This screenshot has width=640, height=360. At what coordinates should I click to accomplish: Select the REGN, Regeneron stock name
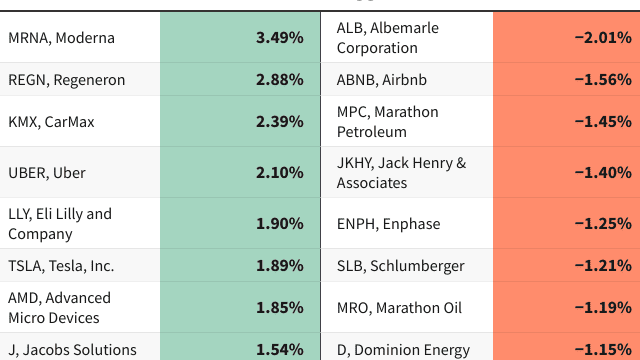click(67, 80)
